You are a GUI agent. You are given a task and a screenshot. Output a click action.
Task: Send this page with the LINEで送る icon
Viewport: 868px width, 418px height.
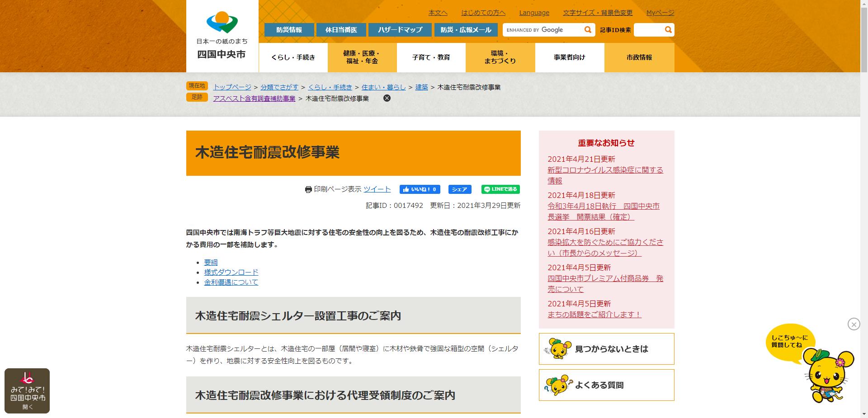point(500,189)
